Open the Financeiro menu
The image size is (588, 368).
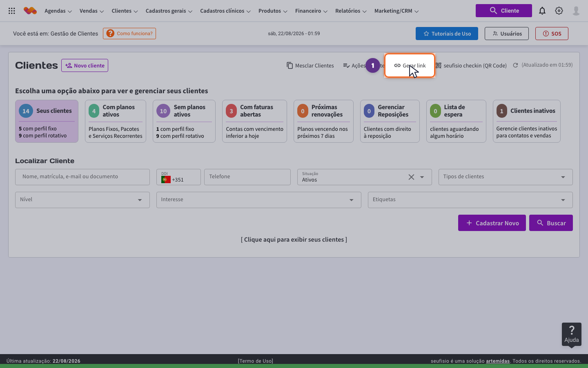coord(311,11)
